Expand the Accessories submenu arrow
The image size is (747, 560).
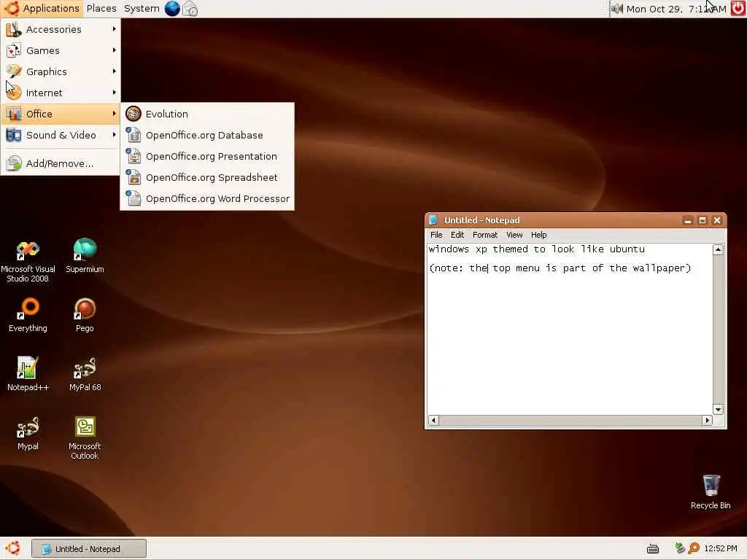click(115, 29)
